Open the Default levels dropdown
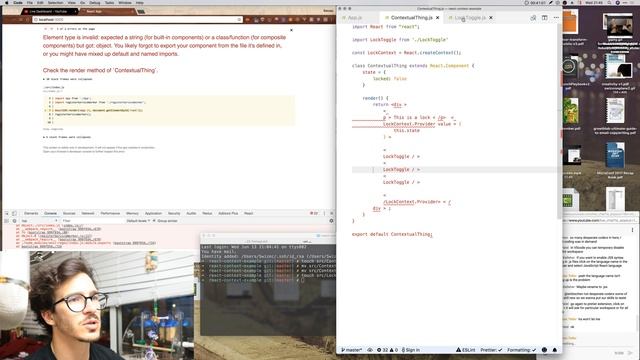The image size is (640, 360). (x=138, y=221)
